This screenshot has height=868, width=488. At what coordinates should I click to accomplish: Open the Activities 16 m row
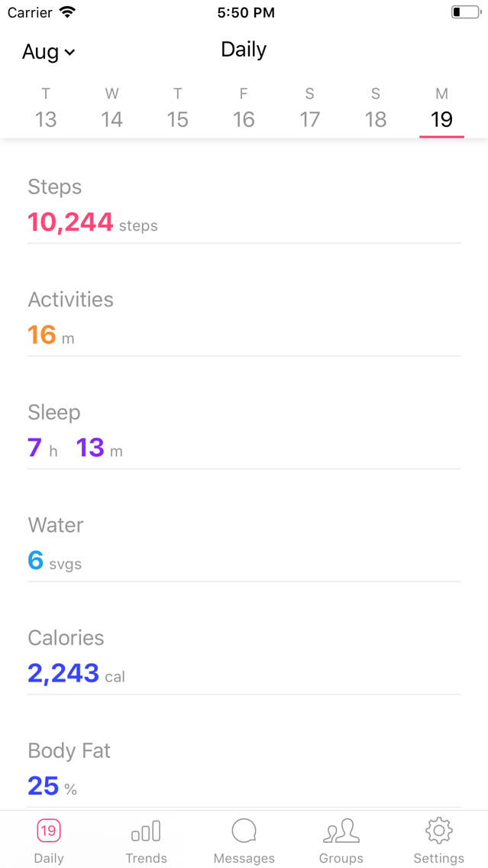coord(244,319)
